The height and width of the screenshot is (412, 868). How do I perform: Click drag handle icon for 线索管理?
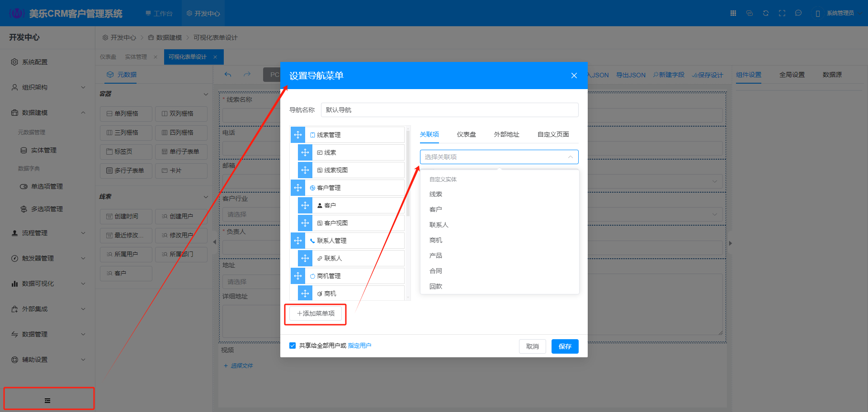coord(298,135)
